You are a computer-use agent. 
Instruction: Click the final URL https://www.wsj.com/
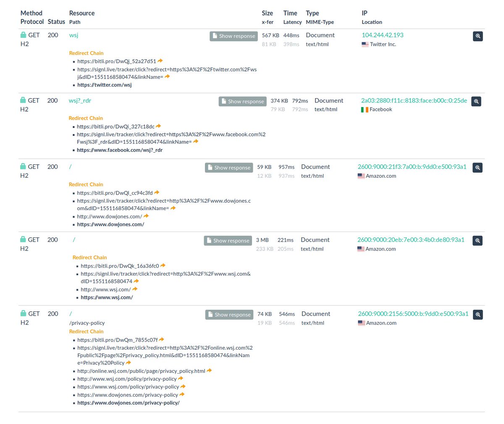tap(107, 298)
